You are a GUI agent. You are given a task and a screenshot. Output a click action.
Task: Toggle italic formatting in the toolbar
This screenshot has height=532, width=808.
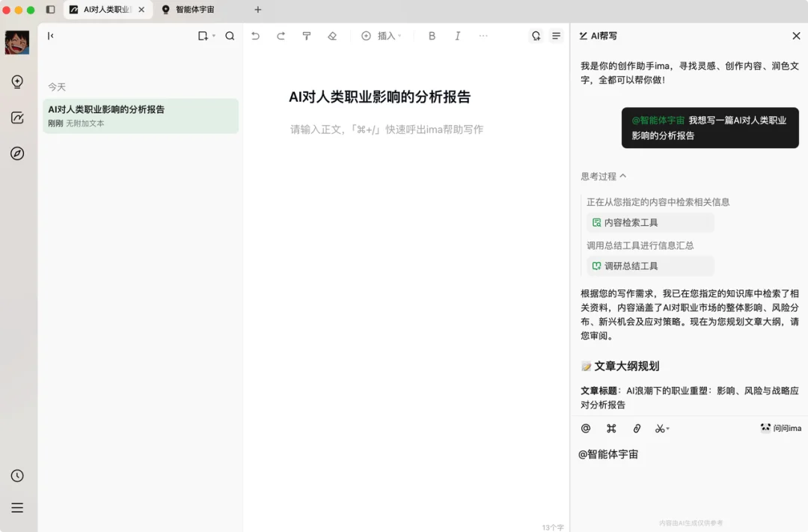tap(457, 35)
